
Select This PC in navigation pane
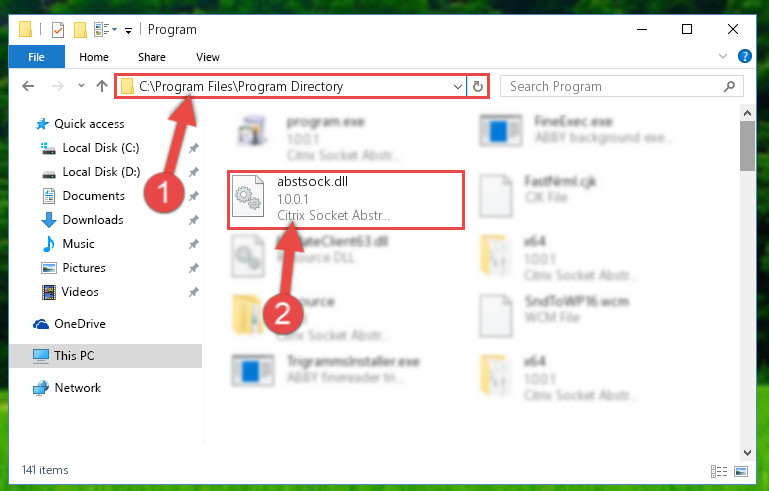[105, 356]
